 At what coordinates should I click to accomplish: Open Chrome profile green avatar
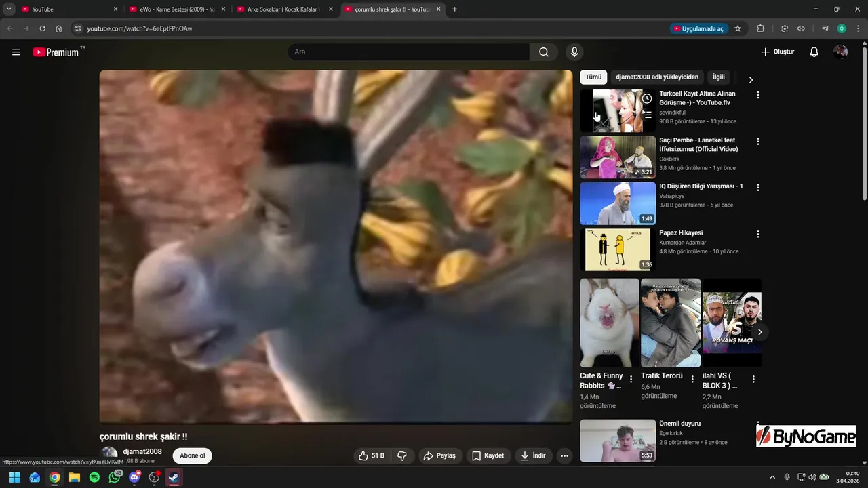coord(842,28)
